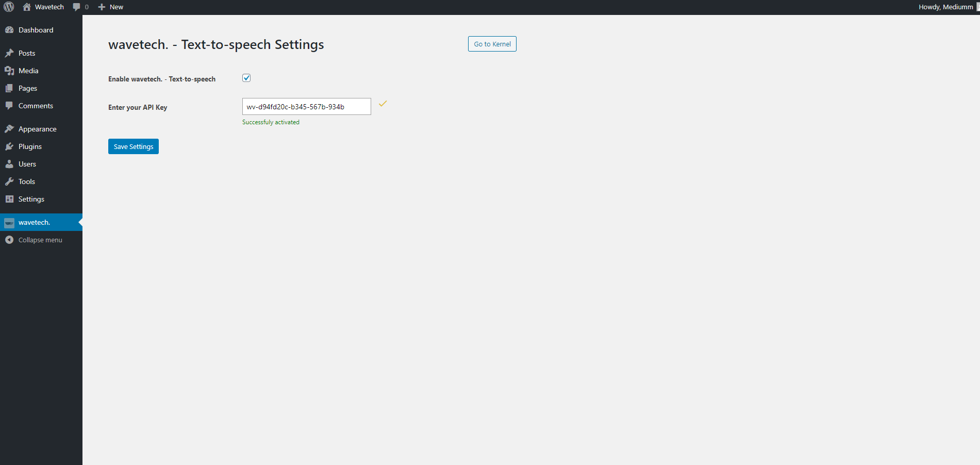
Task: Click the Media library icon
Action: point(9,71)
